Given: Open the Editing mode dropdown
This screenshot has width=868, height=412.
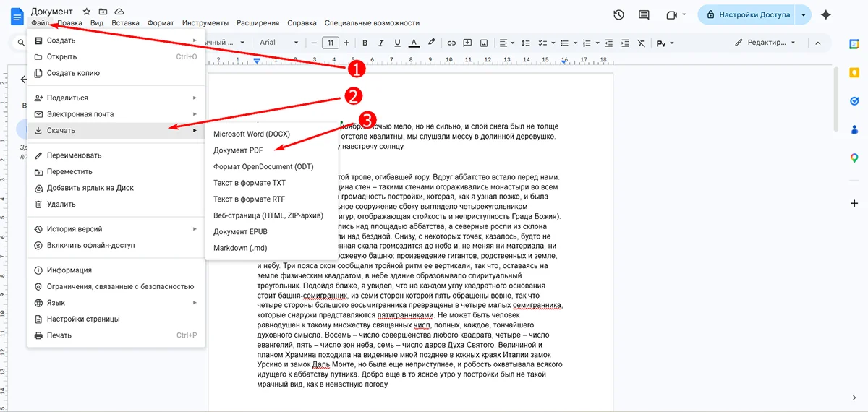Looking at the screenshot, I should coord(765,43).
